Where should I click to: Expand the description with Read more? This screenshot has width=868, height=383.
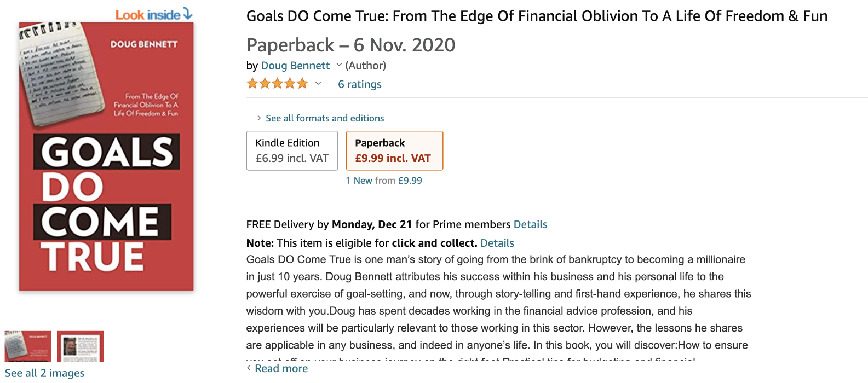tap(281, 368)
